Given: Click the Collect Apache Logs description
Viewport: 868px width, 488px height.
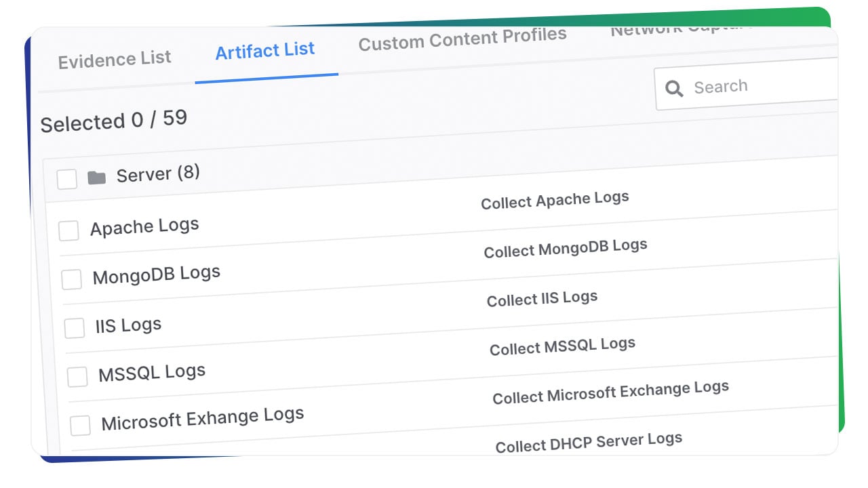Looking at the screenshot, I should 555,200.
